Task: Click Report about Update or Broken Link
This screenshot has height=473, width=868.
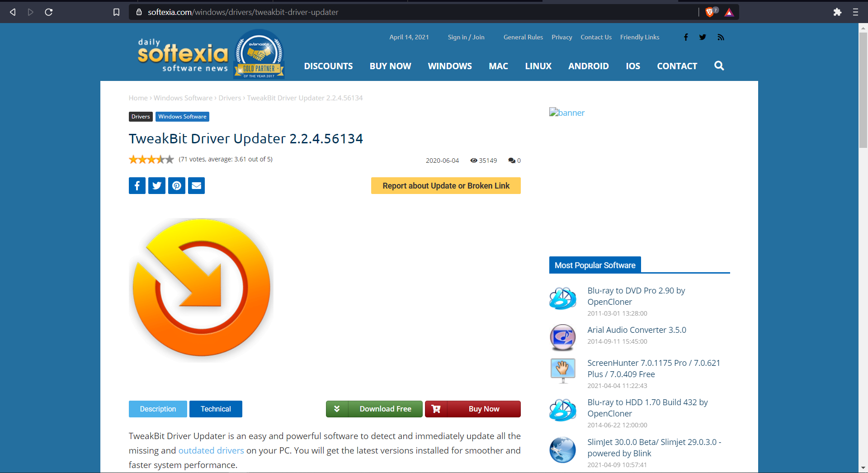Action: pyautogui.click(x=446, y=185)
